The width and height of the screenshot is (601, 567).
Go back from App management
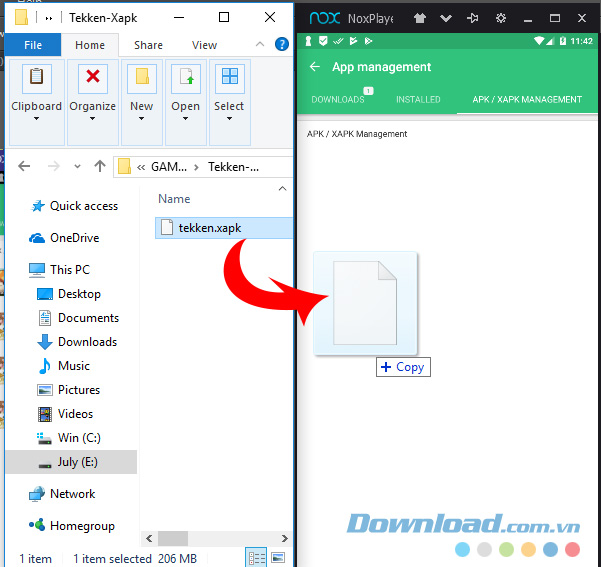315,67
